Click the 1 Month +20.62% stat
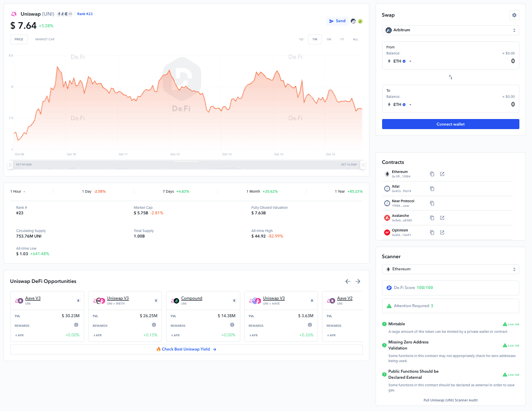Image resolution: width=532 pixels, height=411 pixels. coord(262,192)
